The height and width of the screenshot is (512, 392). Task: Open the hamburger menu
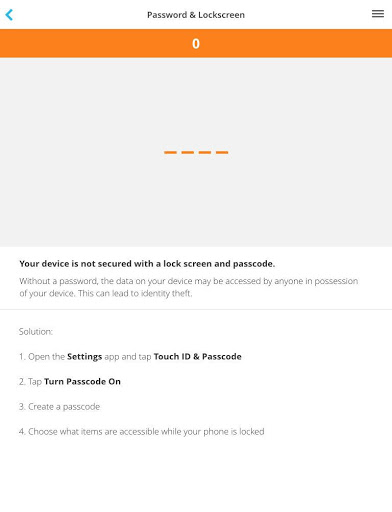[378, 14]
